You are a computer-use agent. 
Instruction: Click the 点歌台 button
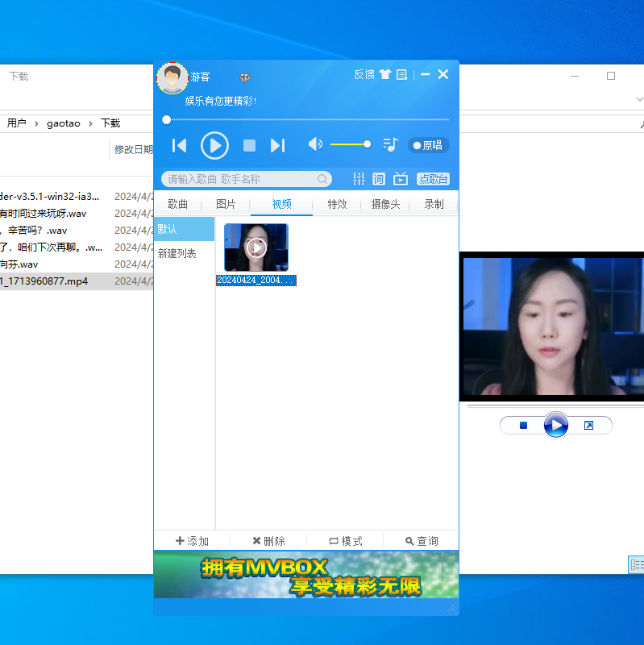[433, 179]
